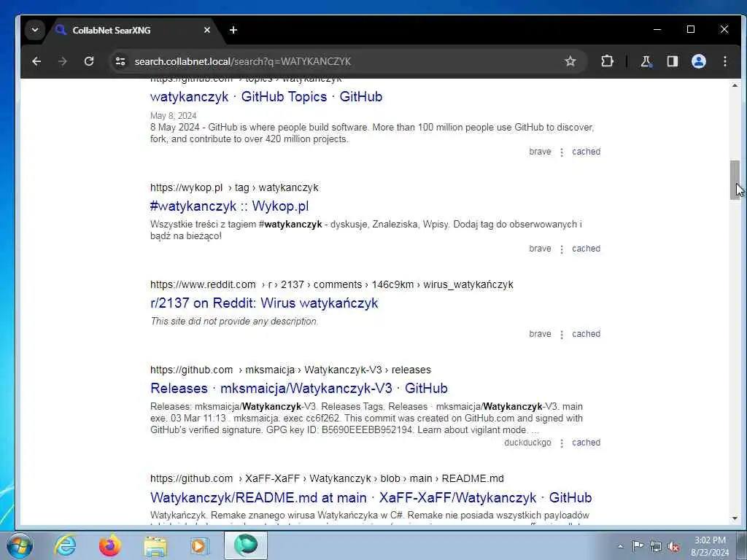This screenshot has height=560, width=747.
Task: Click the page scrollbar thumb
Action: (x=735, y=180)
